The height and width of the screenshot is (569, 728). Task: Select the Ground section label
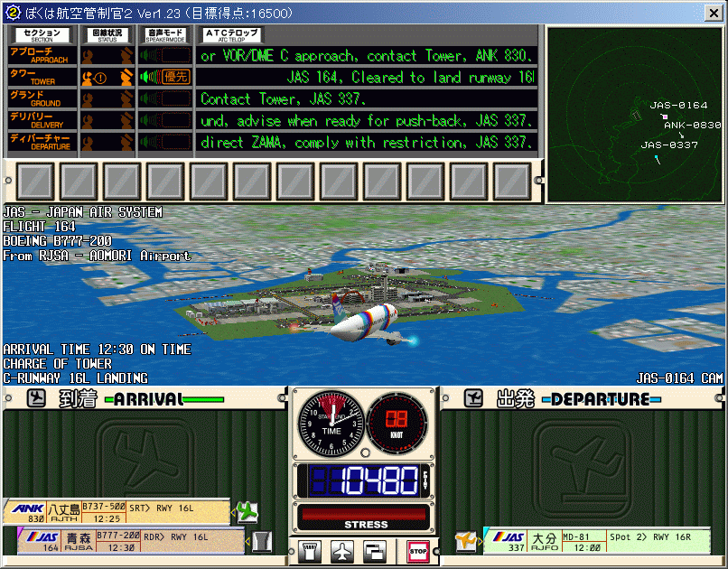pyautogui.click(x=42, y=98)
